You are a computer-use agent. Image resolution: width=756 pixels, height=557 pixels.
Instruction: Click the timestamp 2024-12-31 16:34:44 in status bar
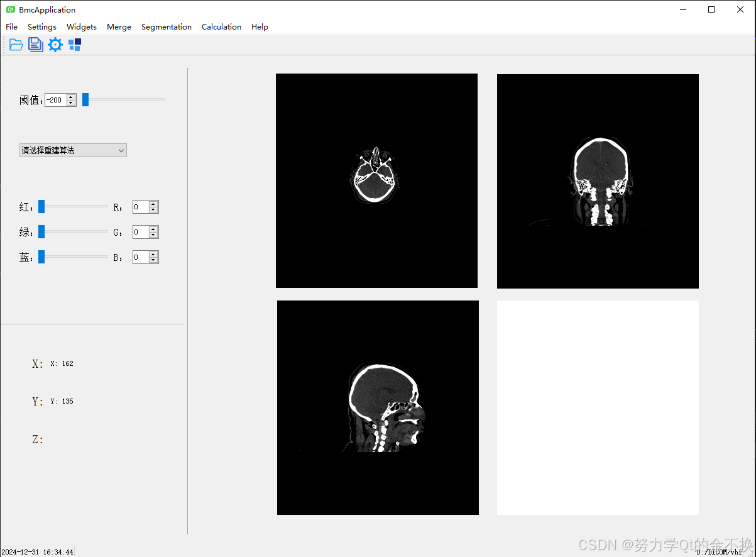pos(37,552)
